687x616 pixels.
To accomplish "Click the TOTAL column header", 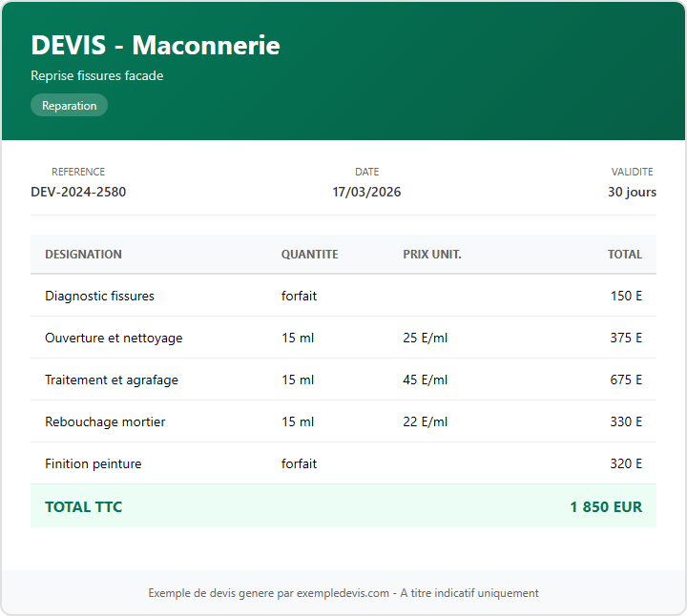I will 625,255.
